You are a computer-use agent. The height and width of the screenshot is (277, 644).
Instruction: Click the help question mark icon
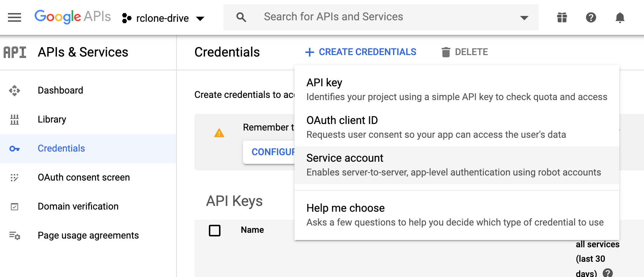(591, 17)
